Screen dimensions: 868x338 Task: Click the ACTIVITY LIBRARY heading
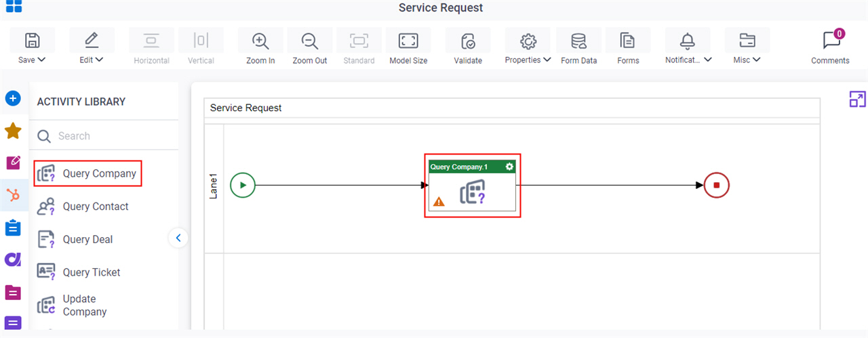click(81, 102)
